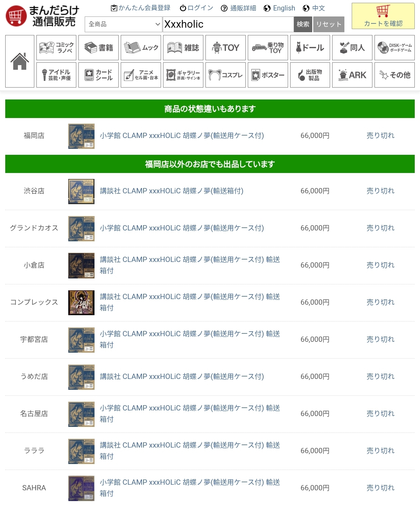Open the ムック mook category
Viewport: 420px width, 505px height.
click(141, 47)
